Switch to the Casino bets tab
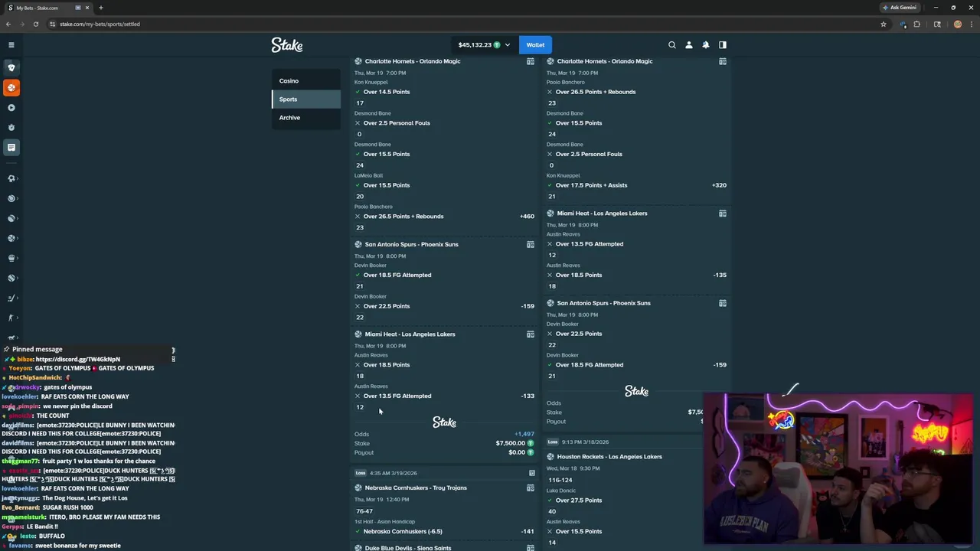980x551 pixels. coord(306,80)
